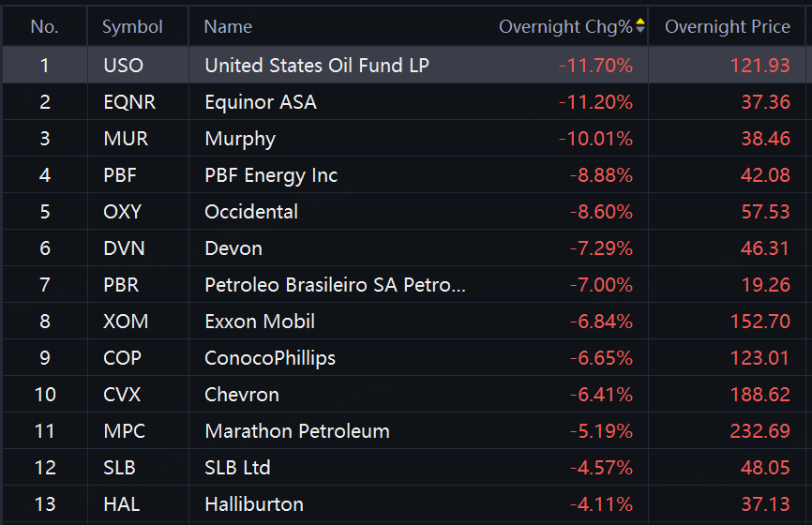Open Petroleo Brasileiro SA entry

(335, 285)
